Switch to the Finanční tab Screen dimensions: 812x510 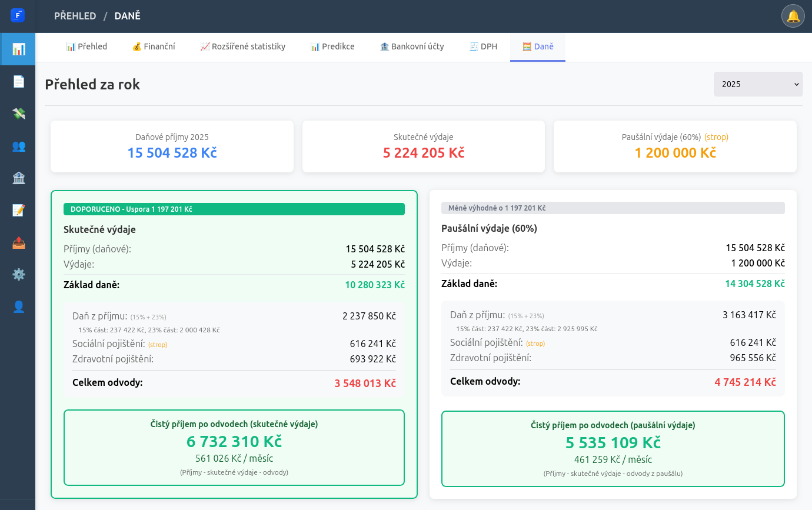pyautogui.click(x=154, y=46)
